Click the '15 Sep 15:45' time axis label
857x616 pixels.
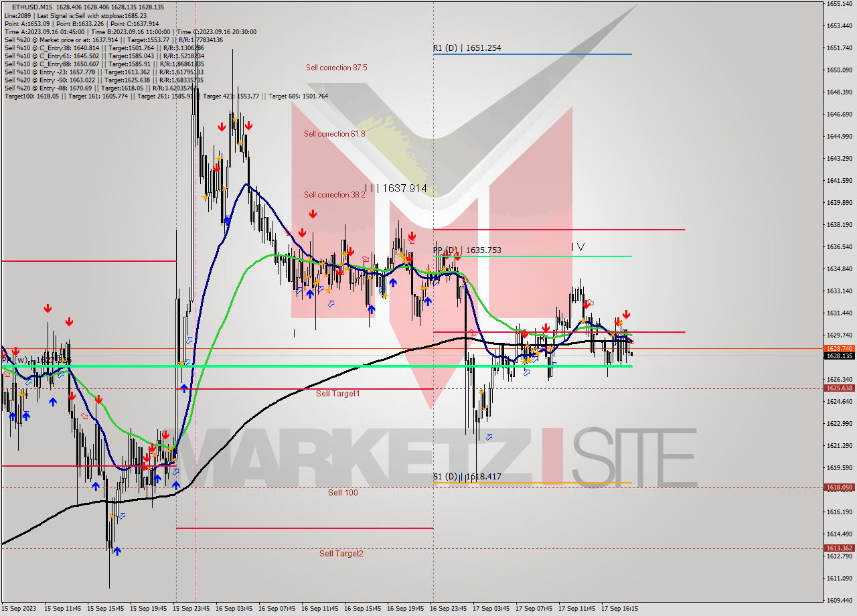point(106,609)
